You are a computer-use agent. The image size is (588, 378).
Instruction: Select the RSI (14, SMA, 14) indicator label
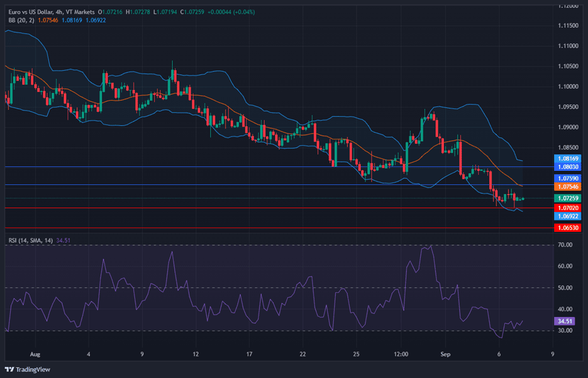pos(30,240)
